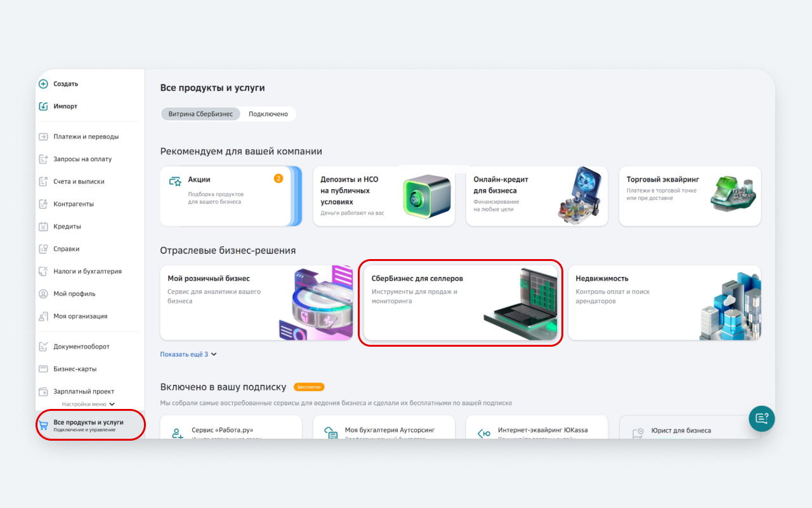Click the Бесплатно orange label
This screenshot has width=812, height=508.
[x=309, y=387]
